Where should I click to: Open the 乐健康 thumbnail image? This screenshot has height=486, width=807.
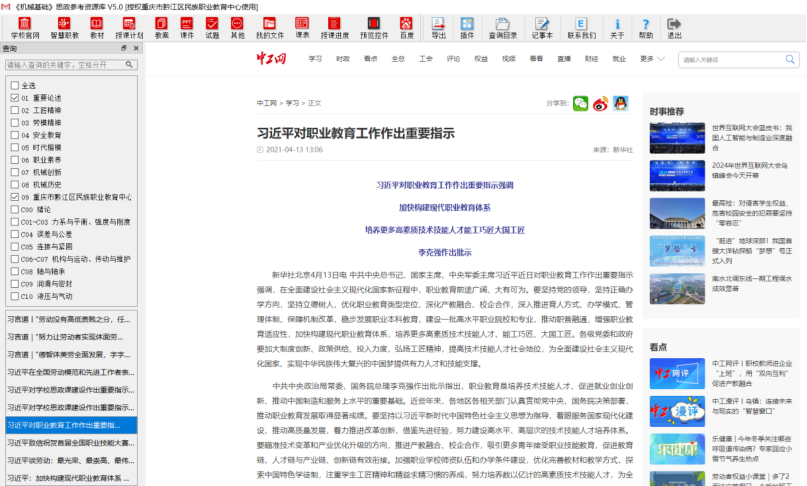tap(677, 449)
